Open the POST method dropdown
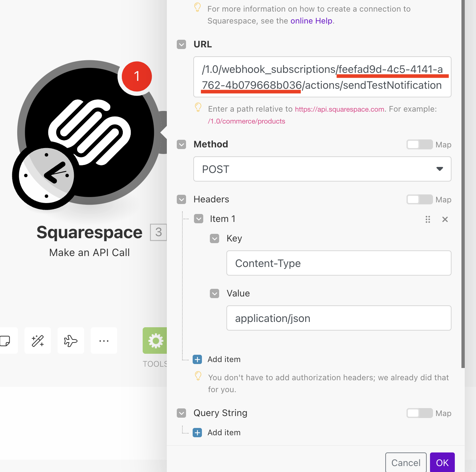476x472 pixels. click(322, 169)
